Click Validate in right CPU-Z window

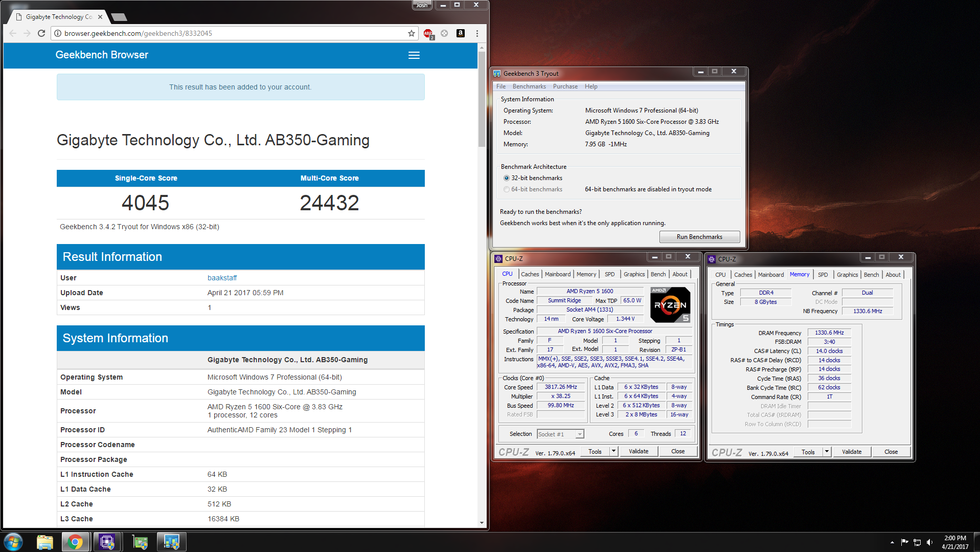852,452
